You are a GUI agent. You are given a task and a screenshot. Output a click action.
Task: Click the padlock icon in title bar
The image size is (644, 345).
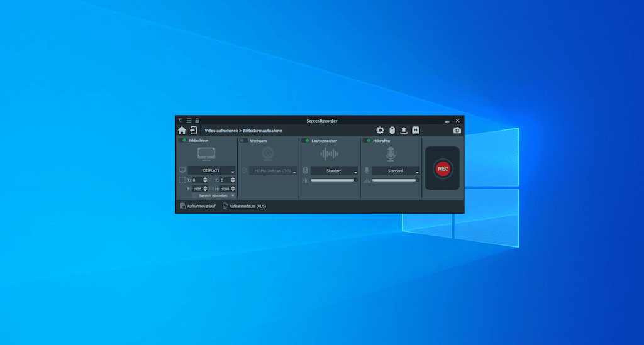point(197,120)
